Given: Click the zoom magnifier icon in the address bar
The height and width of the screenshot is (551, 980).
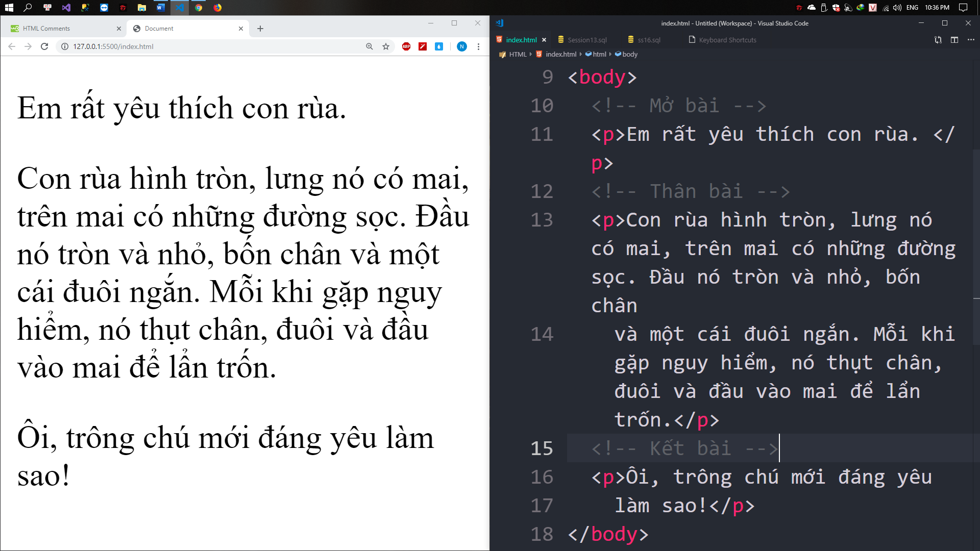Looking at the screenshot, I should 370,46.
